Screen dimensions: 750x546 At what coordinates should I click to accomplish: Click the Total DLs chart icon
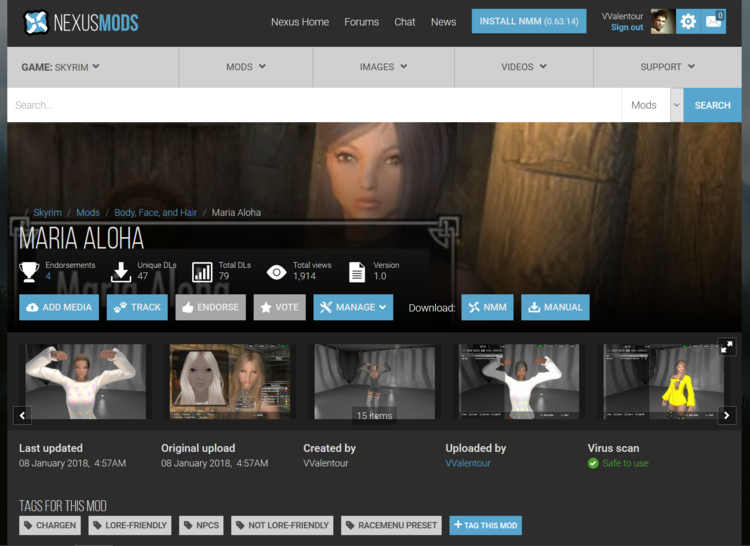pos(202,272)
